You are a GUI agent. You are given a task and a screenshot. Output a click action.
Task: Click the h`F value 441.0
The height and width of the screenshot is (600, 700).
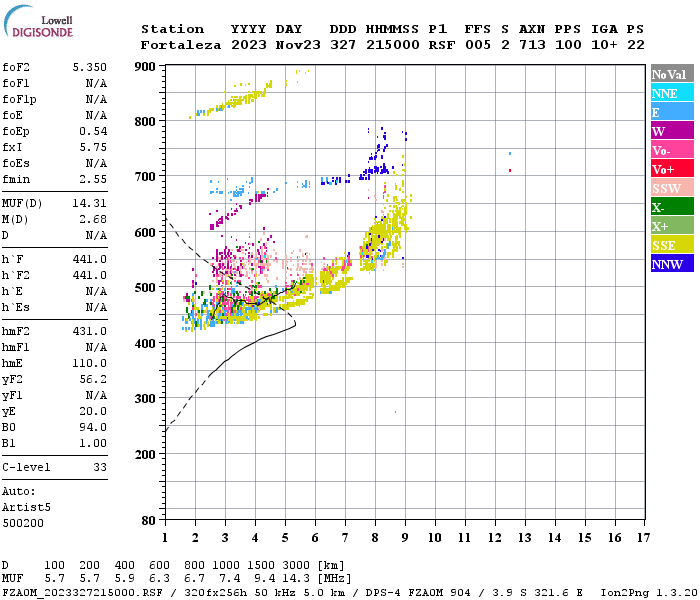[x=89, y=259]
